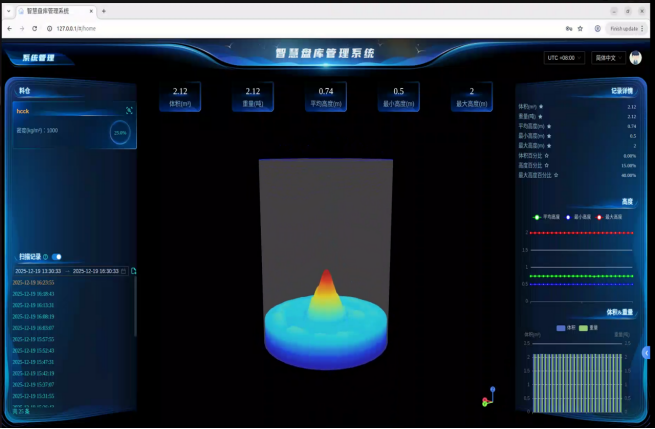The height and width of the screenshot is (429, 655).
Task: Click the export file icon beside date range
Action: [134, 271]
